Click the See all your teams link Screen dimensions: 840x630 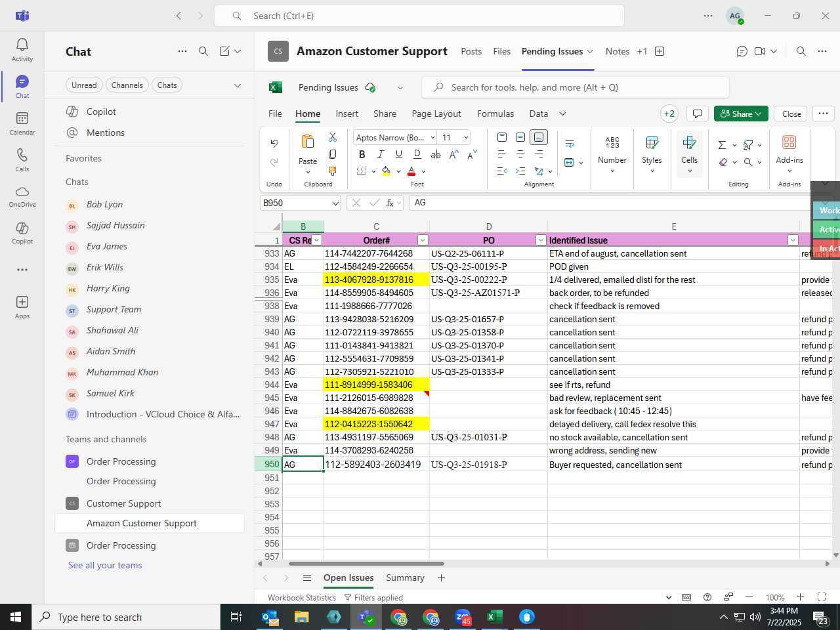tap(105, 565)
